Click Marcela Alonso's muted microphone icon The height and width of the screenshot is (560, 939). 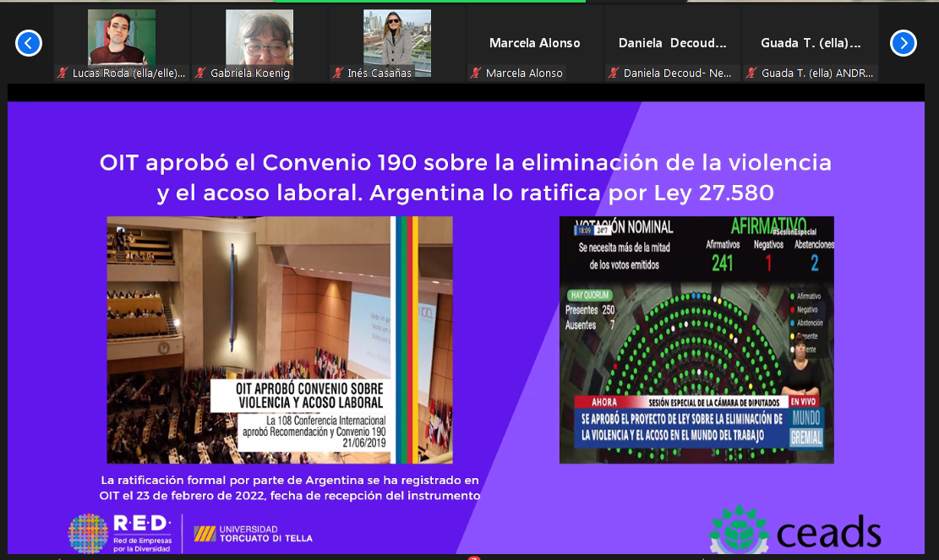pyautogui.click(x=477, y=73)
